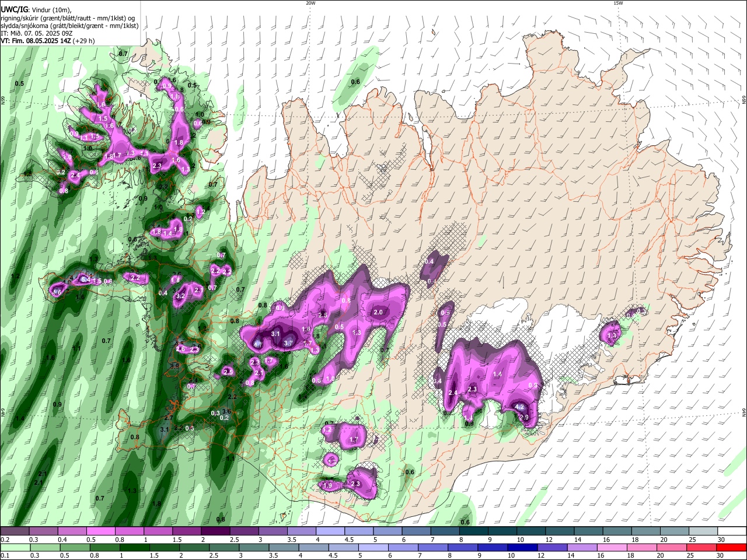
Task: Click the rain scale swatch between 0.1 and 0.3
Action: pos(15,547)
